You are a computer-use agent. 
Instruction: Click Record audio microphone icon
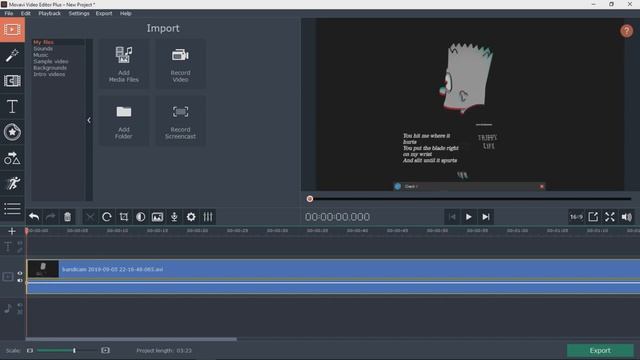click(174, 217)
